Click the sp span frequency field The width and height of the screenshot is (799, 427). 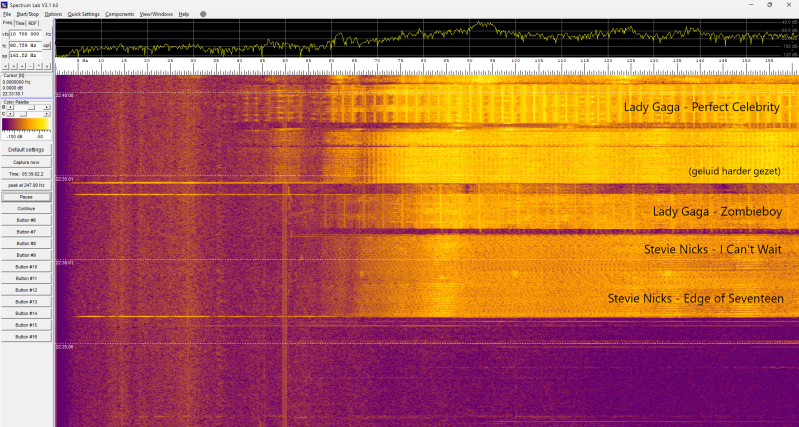coord(25,56)
